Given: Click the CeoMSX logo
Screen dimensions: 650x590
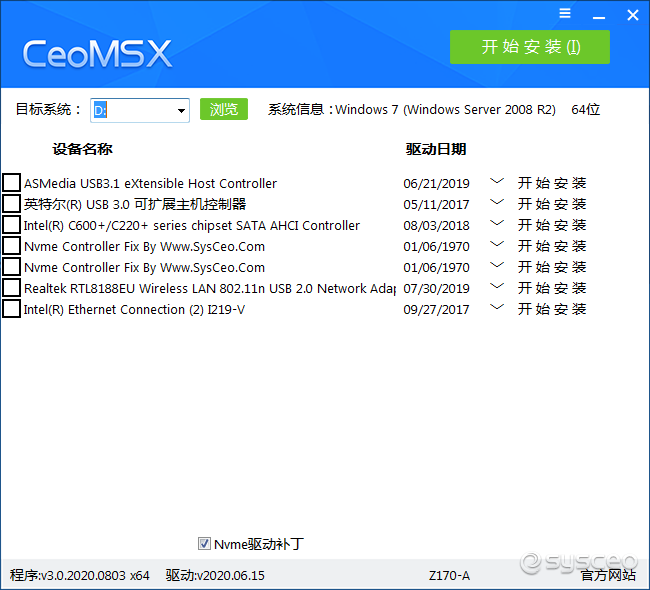Looking at the screenshot, I should [x=97, y=54].
